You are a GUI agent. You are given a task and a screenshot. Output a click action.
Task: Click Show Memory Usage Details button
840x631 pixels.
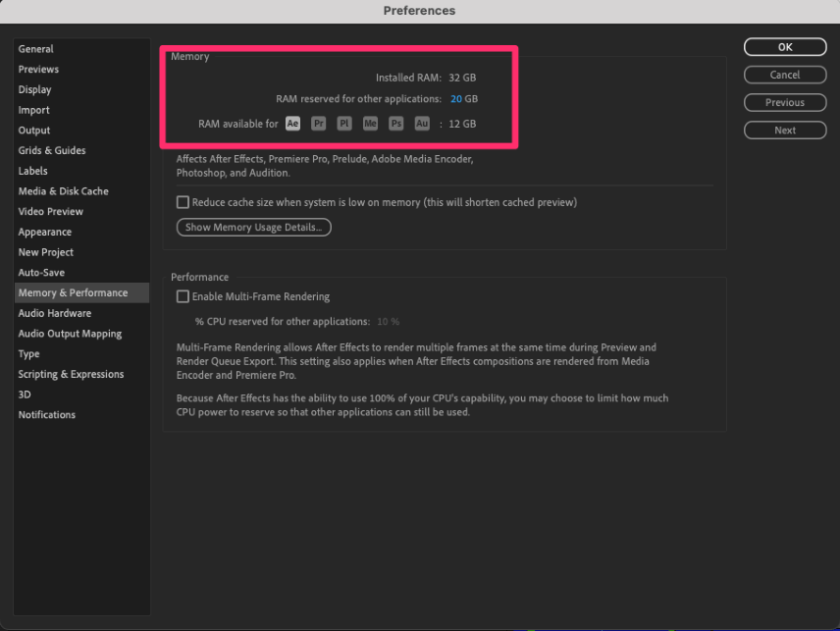(x=254, y=227)
